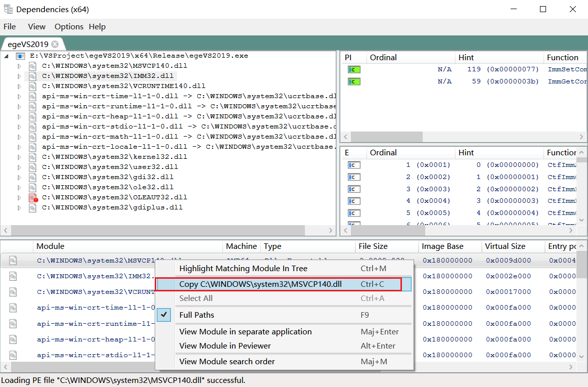Toggle the Full Paths checkmark option
Image resolution: width=588 pixels, height=387 pixels.
[x=164, y=315]
